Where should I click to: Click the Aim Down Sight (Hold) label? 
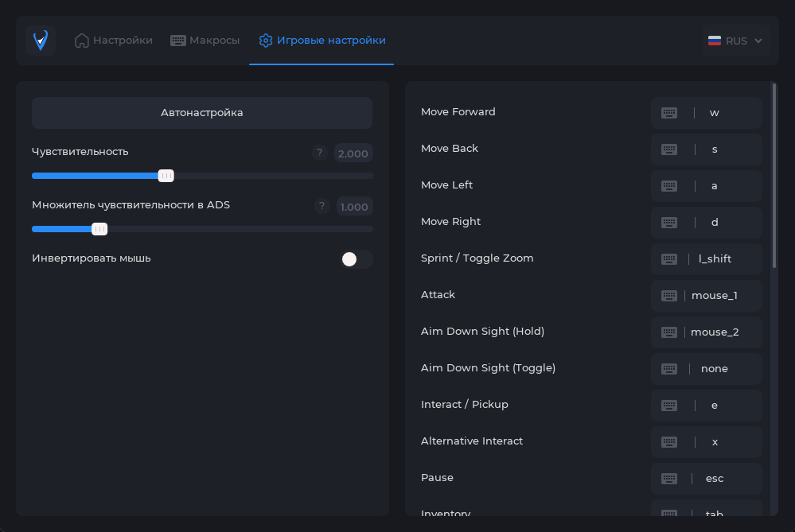pos(482,331)
